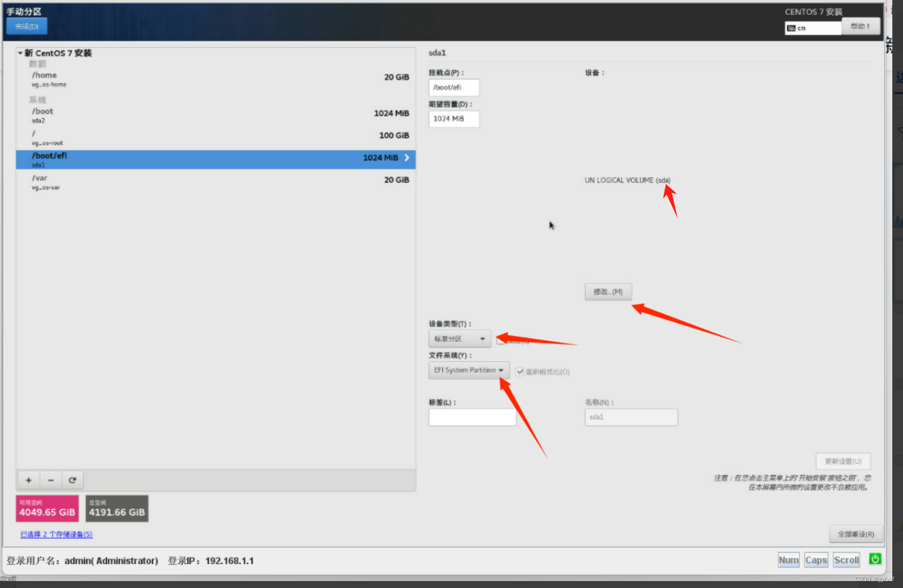Screen dimensions: 903x588
Task: Add a new mount point with plus button
Action: coord(29,480)
